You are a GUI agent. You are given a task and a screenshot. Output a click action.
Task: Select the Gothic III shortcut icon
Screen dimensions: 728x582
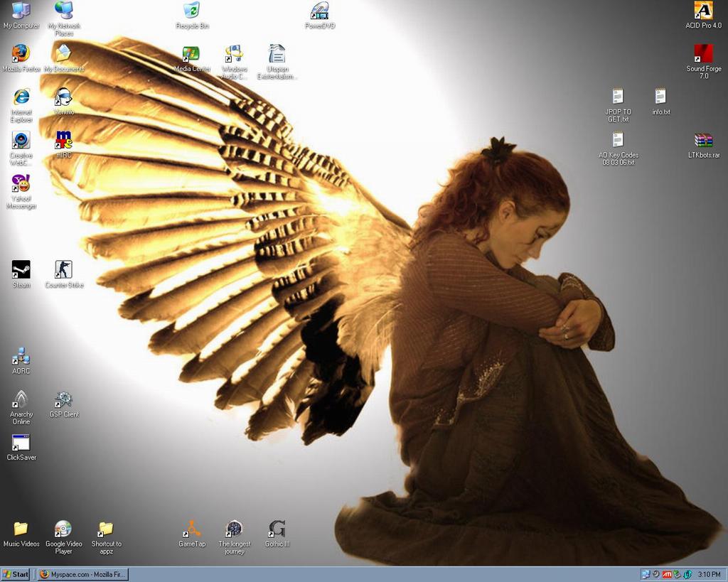point(277,529)
